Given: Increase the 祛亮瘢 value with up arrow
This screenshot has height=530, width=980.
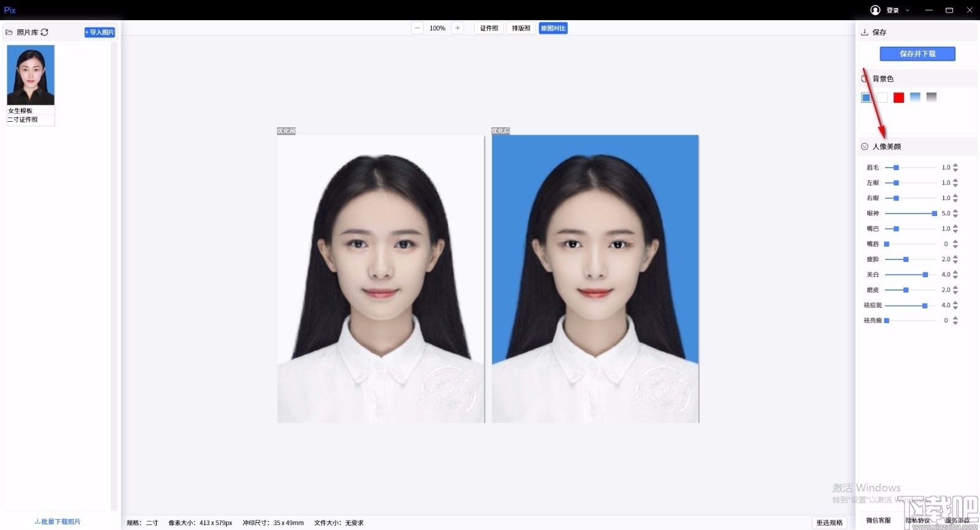Looking at the screenshot, I should 956,318.
